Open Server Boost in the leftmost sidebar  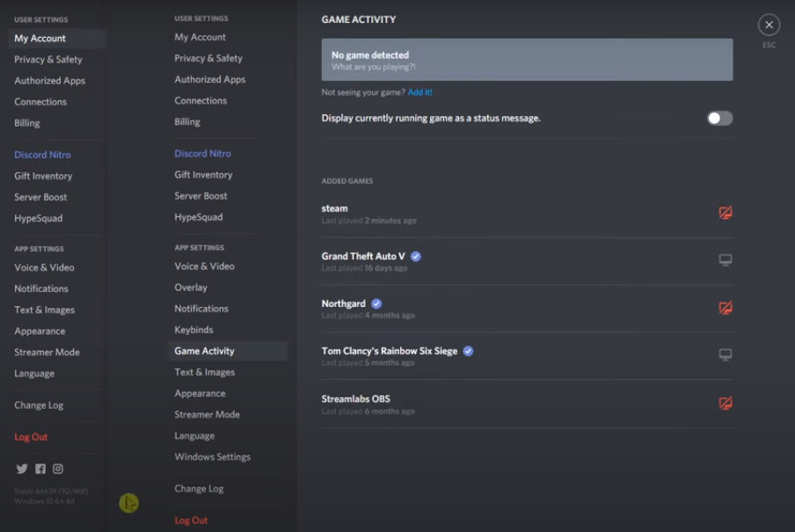click(40, 197)
